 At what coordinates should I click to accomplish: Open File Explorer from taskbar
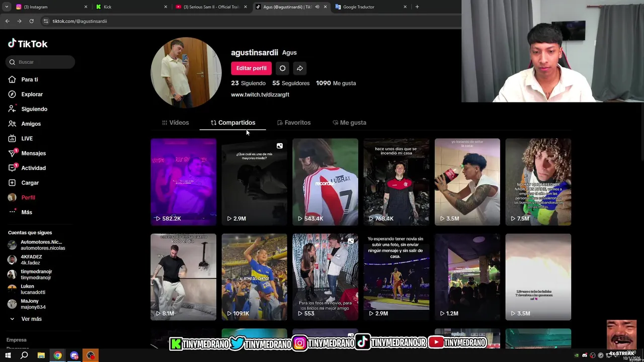click(x=41, y=355)
